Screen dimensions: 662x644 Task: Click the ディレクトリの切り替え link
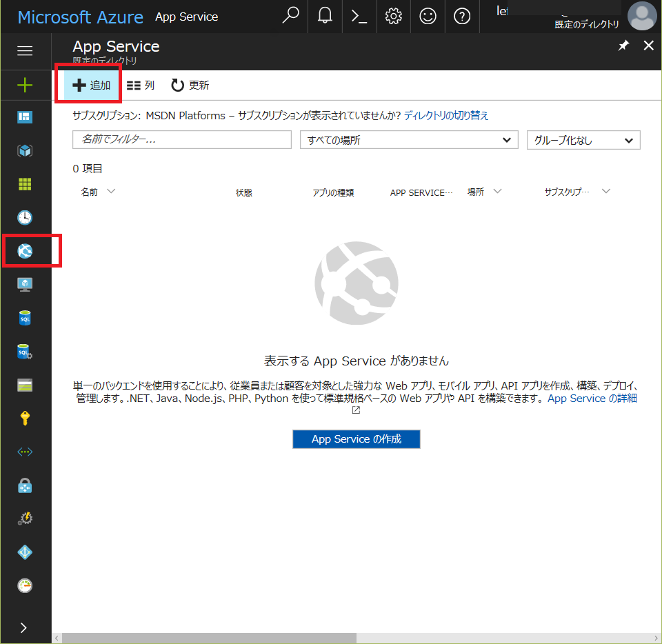coord(446,116)
